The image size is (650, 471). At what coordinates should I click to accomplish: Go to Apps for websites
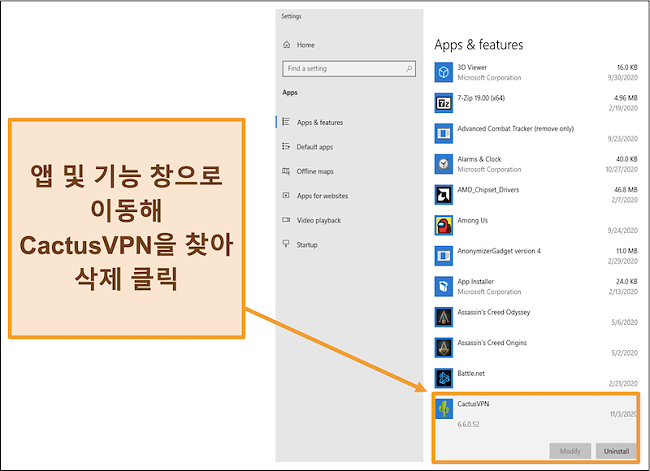(322, 196)
